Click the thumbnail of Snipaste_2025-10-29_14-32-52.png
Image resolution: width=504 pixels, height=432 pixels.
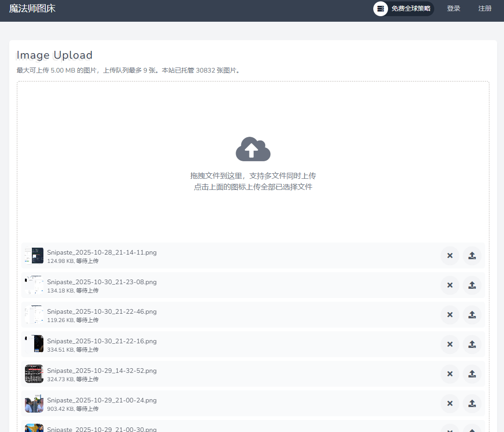pyautogui.click(x=34, y=374)
